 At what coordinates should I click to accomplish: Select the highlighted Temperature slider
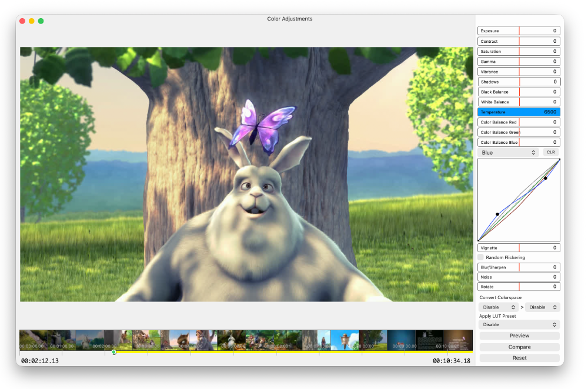click(x=519, y=112)
